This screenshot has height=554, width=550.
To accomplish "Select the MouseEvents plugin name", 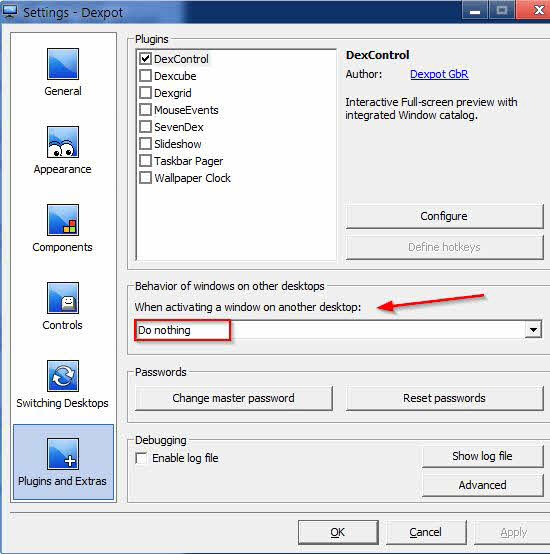I will tap(186, 110).
